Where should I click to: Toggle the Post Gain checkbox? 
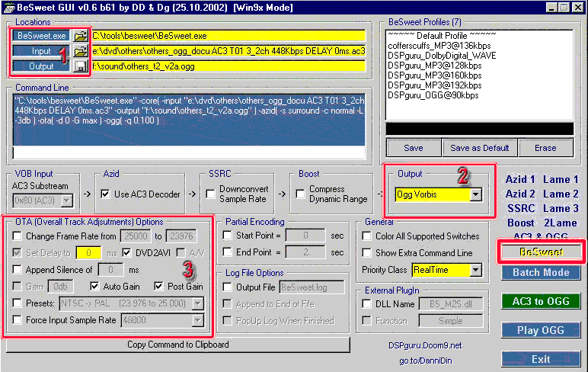(x=158, y=287)
